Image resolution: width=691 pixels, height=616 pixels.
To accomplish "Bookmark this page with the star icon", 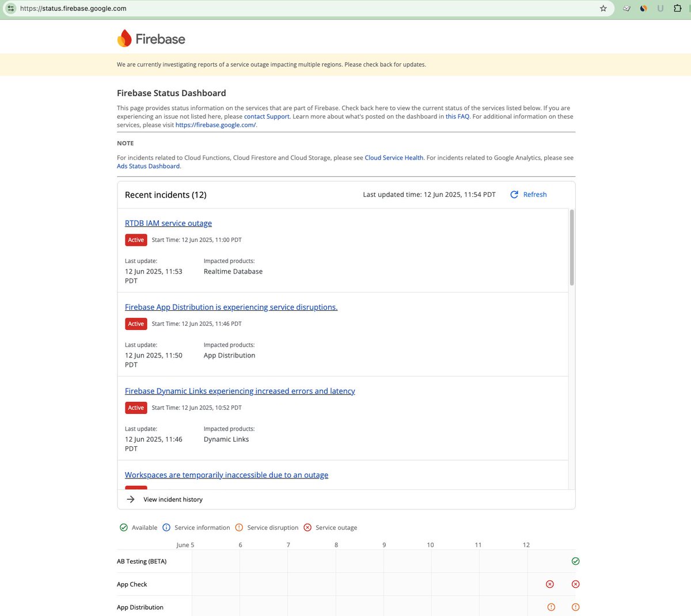I will (x=603, y=9).
